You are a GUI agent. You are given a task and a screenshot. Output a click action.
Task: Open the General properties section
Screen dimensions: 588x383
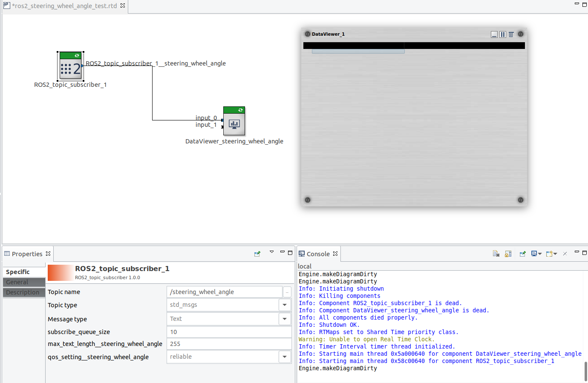(x=24, y=282)
